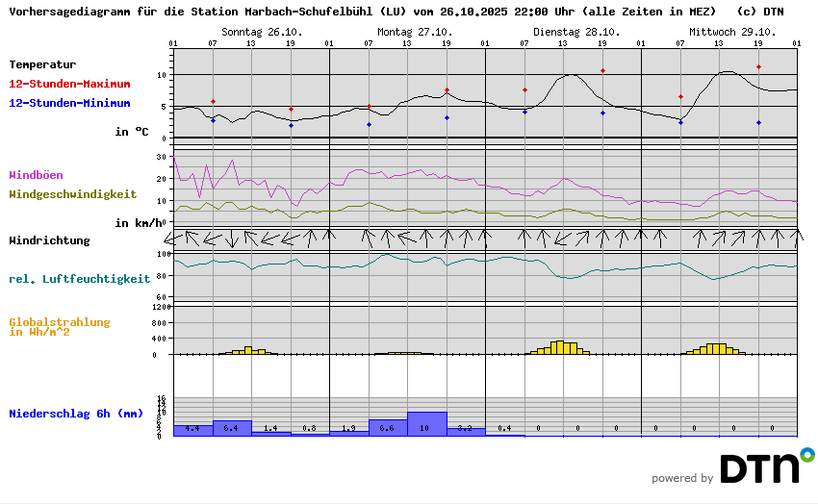Click the 'powered by' text

pyautogui.click(x=682, y=478)
